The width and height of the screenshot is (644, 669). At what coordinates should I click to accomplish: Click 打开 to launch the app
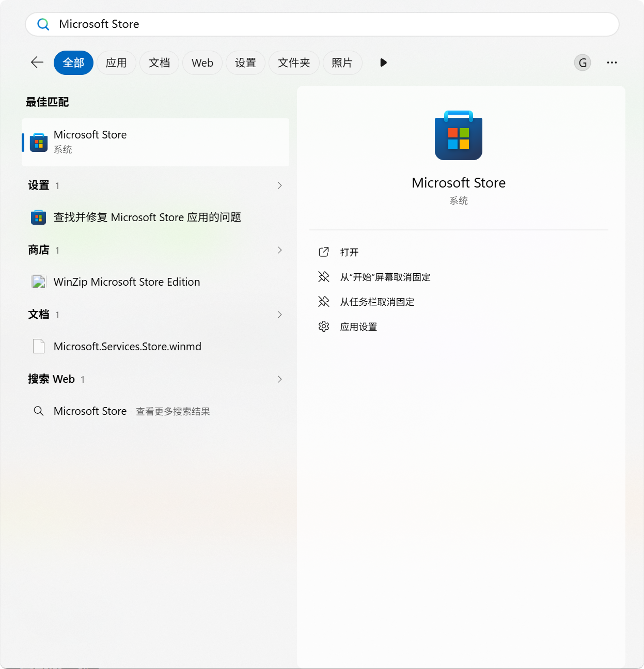[x=350, y=252]
